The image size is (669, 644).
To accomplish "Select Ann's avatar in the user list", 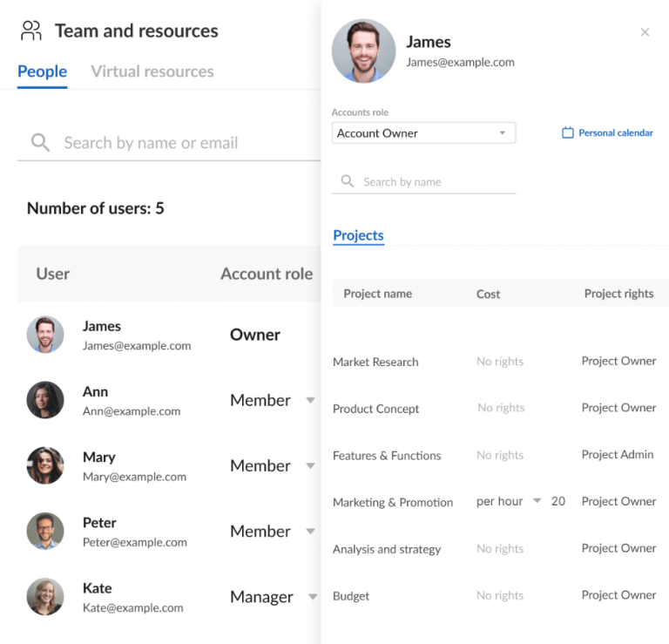I will click(45, 400).
